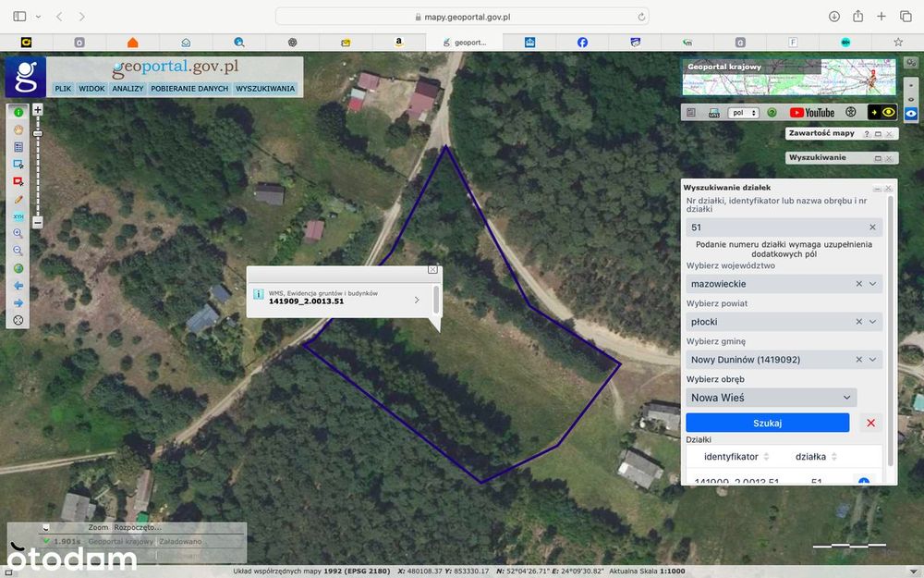Show full extent with globe icon
Image resolution: width=924 pixels, height=578 pixels.
point(18,268)
